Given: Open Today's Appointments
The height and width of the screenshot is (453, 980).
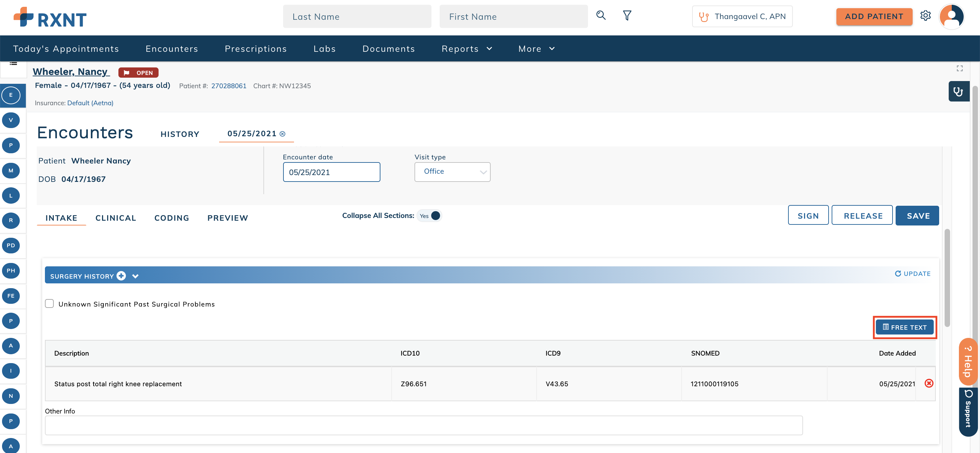Looking at the screenshot, I should click(66, 49).
